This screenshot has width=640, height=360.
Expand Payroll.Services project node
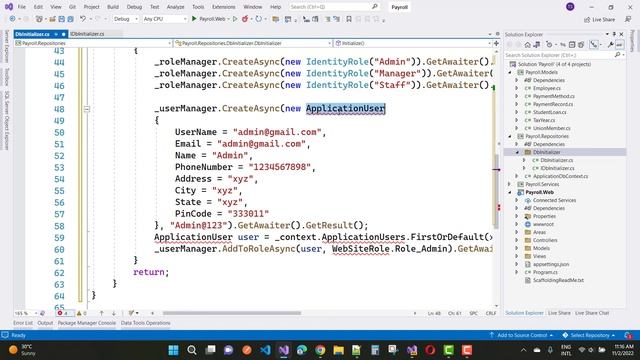(510, 184)
